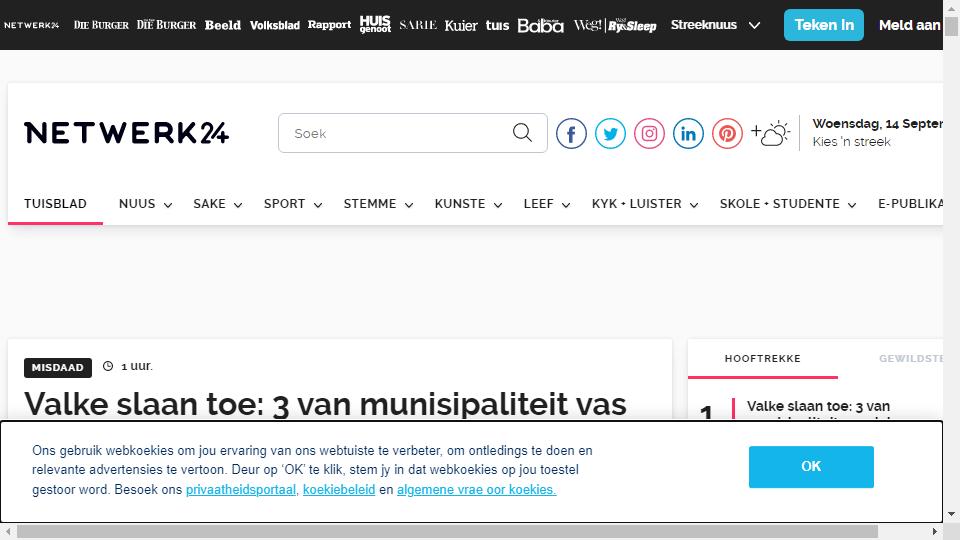
Task: Open the koekiebeleid link
Action: pos(339,490)
